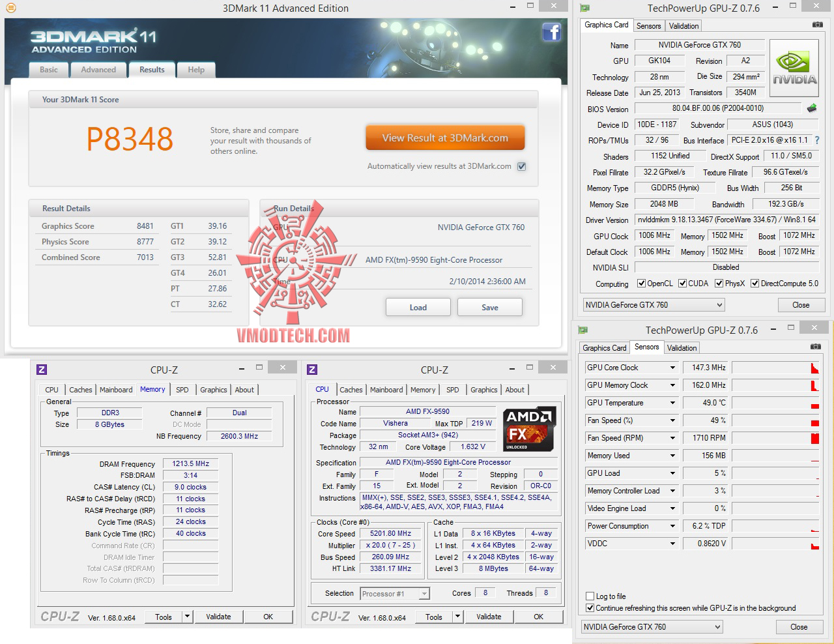The image size is (834, 644).
Task: Click the AMD FX Unlocked logo in CPU-Z
Action: tap(529, 429)
